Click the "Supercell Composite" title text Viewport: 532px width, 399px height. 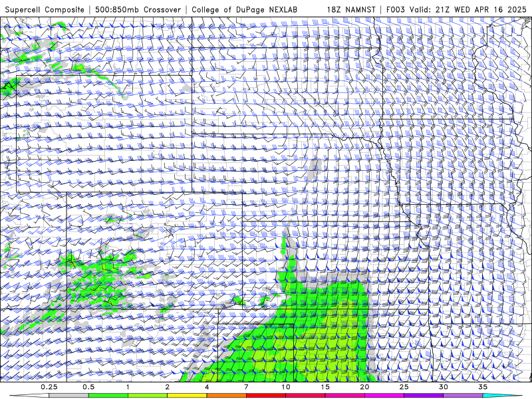click(45, 10)
